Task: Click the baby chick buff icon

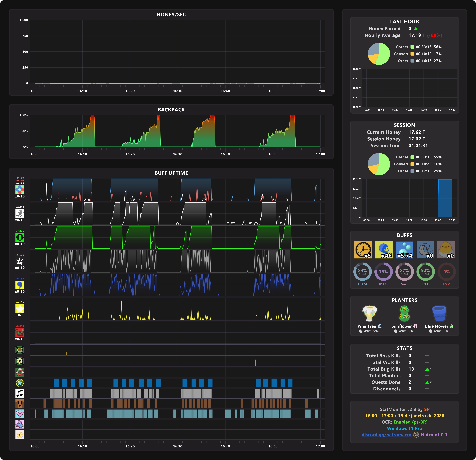Action: point(446,250)
